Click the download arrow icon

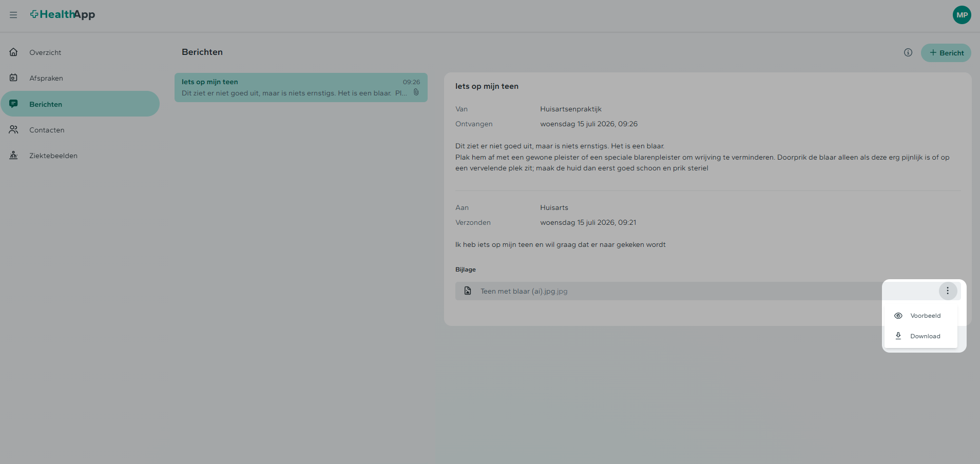point(898,336)
